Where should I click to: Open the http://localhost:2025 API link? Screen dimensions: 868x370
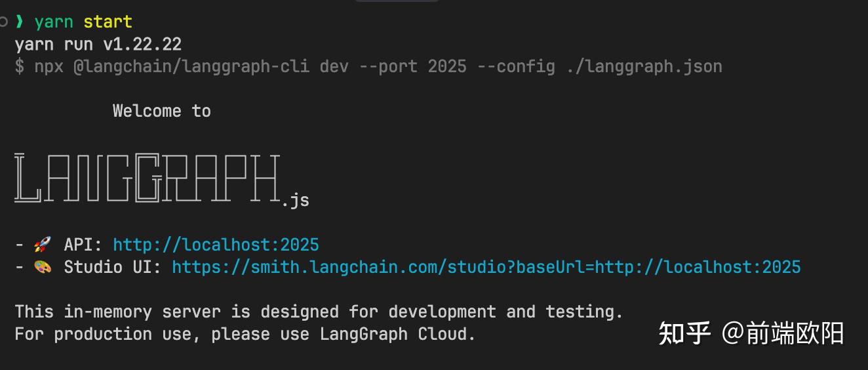click(216, 245)
